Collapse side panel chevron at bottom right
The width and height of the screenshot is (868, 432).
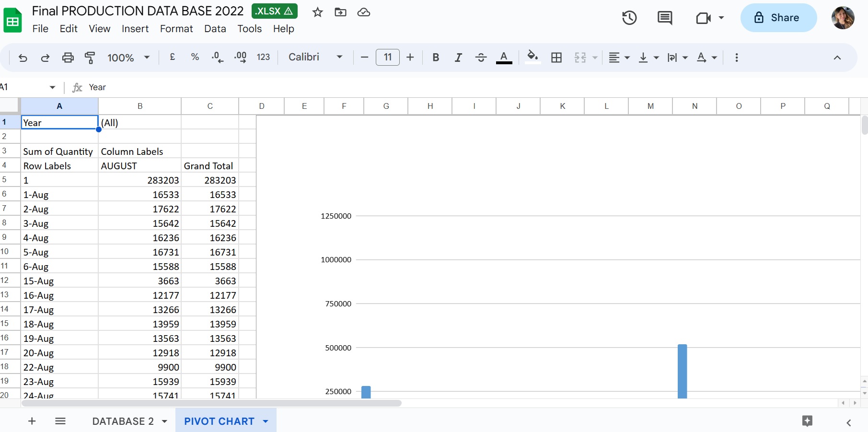[849, 422]
